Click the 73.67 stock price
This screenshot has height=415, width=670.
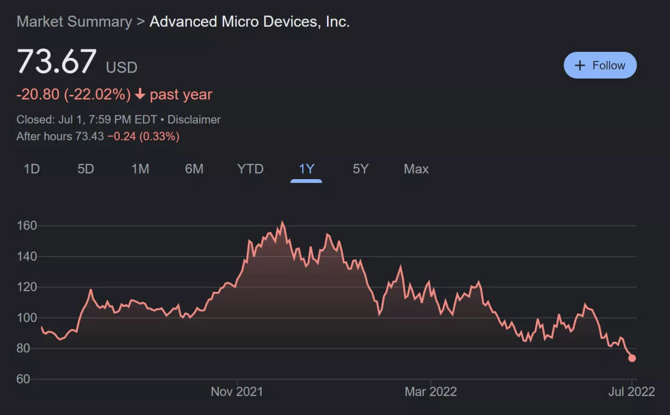coord(57,62)
